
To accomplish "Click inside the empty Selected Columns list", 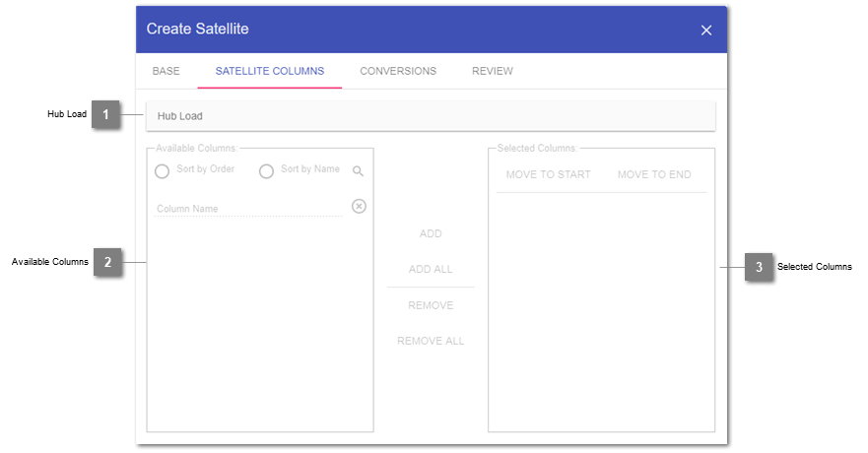I will click(x=601, y=315).
